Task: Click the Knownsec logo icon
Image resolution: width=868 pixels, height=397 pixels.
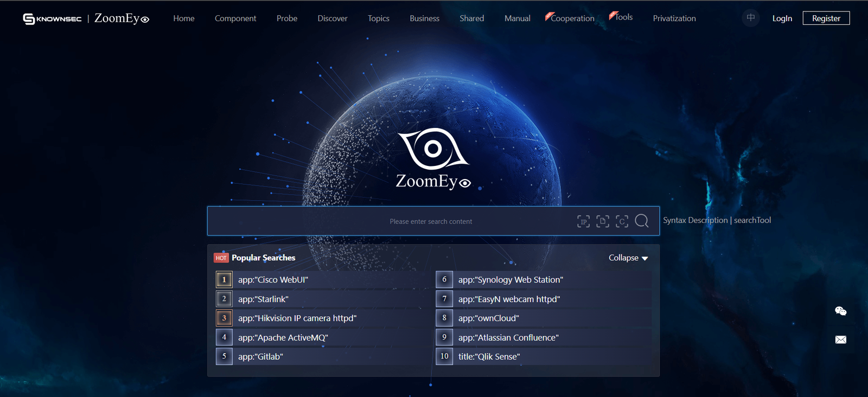Action: [29, 19]
